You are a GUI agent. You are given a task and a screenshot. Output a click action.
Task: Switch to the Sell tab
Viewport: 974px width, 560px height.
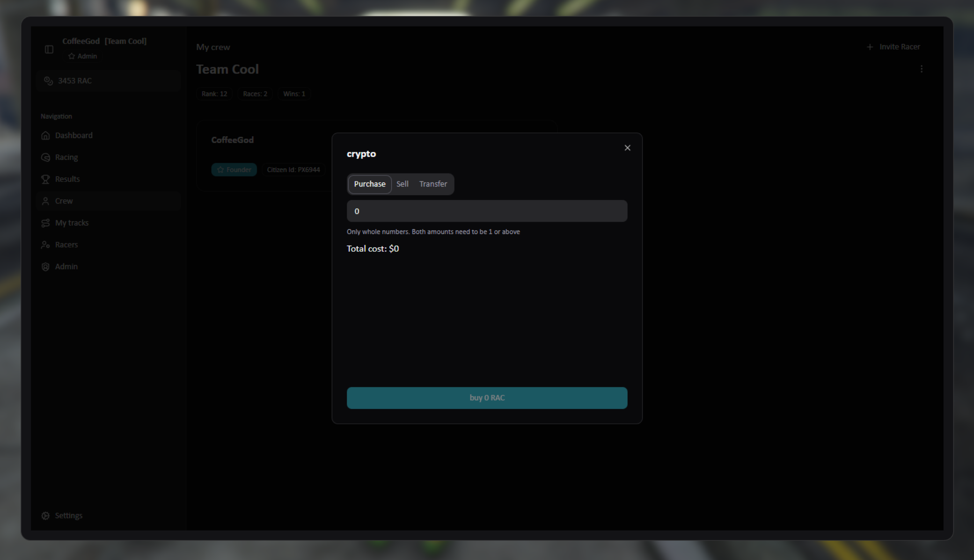coord(402,184)
